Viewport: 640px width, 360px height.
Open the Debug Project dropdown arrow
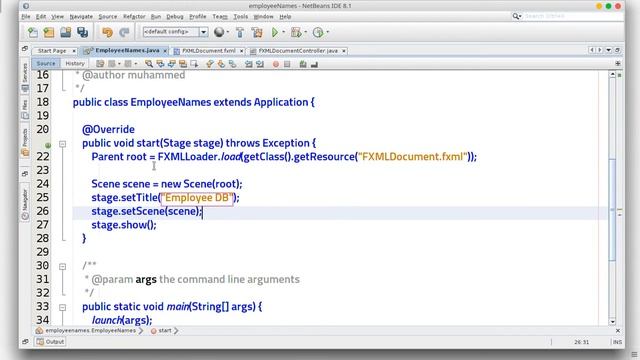[305, 32]
